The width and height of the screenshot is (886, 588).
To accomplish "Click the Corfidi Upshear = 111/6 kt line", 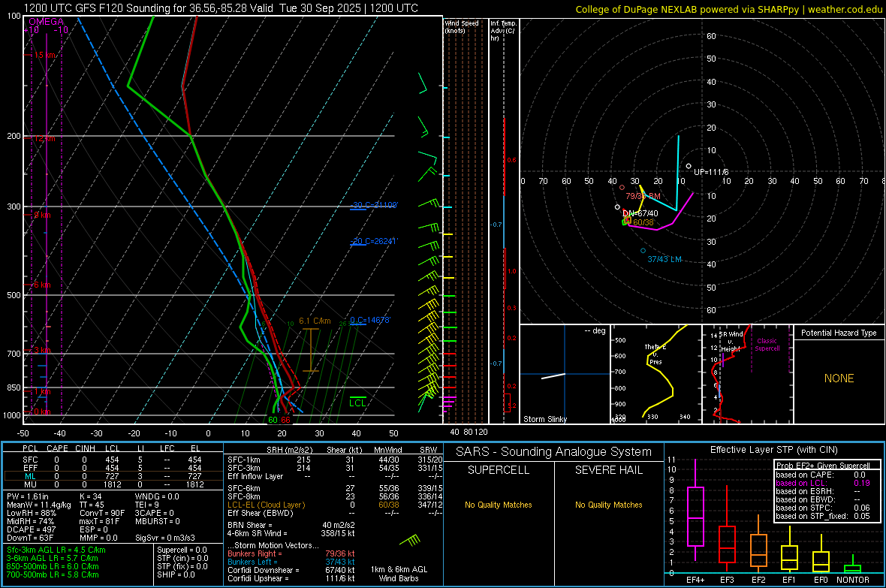I will point(291,578).
